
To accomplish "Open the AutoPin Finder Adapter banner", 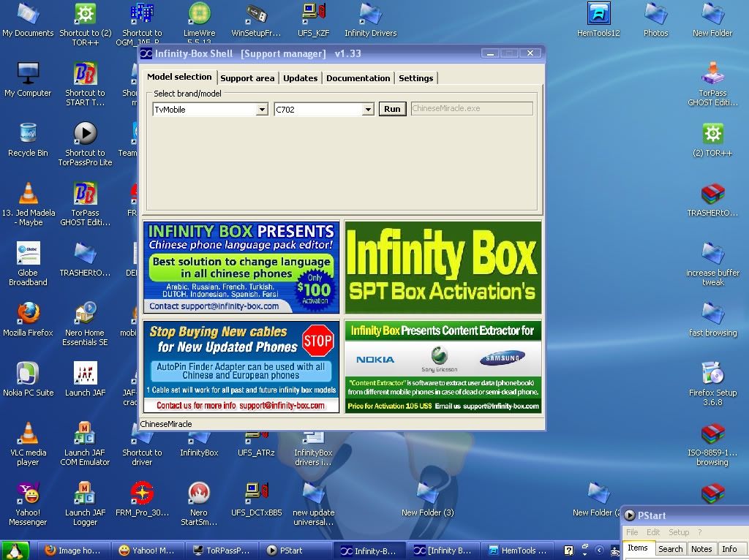I will (241, 367).
